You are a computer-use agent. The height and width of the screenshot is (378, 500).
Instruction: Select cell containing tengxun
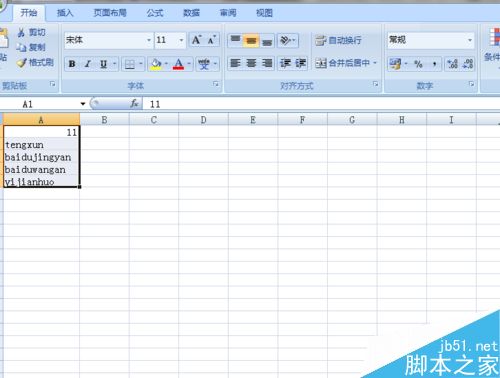tap(41, 145)
